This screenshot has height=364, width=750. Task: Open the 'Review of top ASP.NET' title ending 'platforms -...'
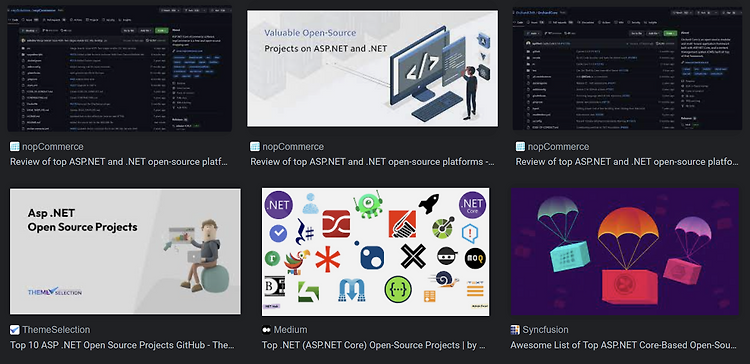[373, 162]
